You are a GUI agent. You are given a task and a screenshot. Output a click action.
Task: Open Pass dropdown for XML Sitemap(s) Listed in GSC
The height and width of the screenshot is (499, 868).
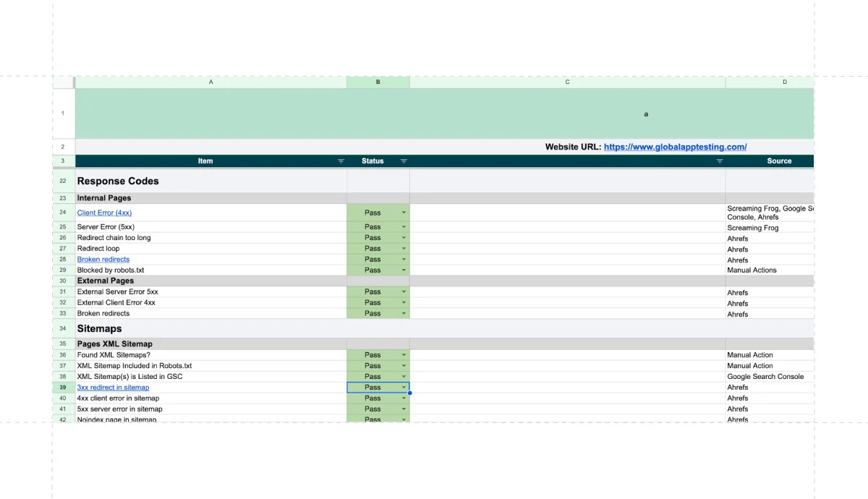[x=404, y=377]
